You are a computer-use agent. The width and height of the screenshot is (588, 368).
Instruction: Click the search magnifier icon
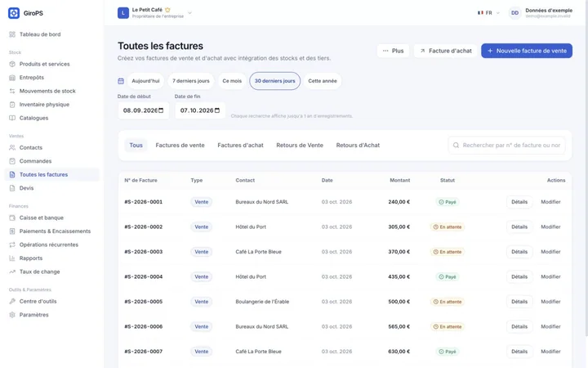tap(456, 146)
